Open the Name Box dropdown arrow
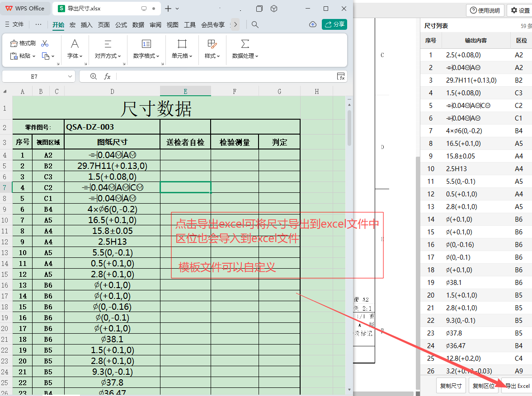 tap(70, 77)
